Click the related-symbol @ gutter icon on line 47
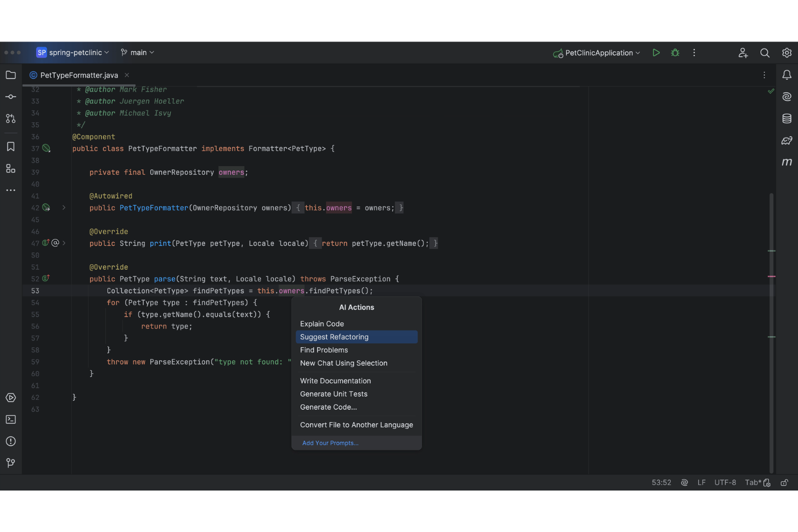 pyautogui.click(x=55, y=243)
